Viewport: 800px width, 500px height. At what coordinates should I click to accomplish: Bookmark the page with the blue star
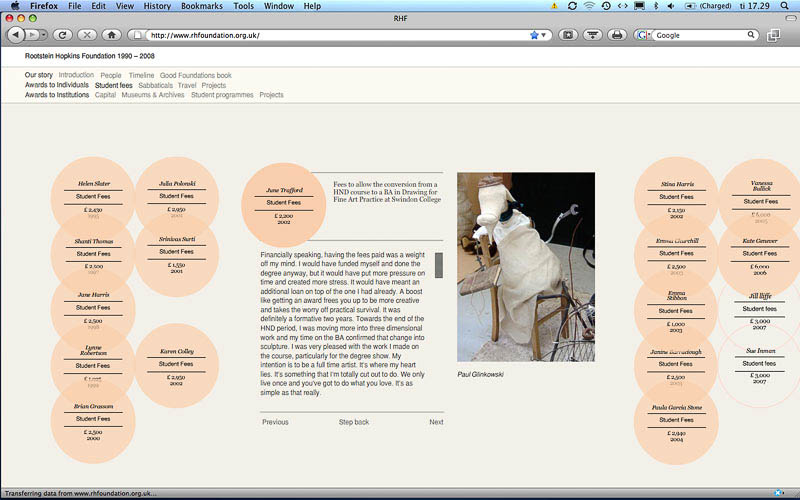[534, 35]
